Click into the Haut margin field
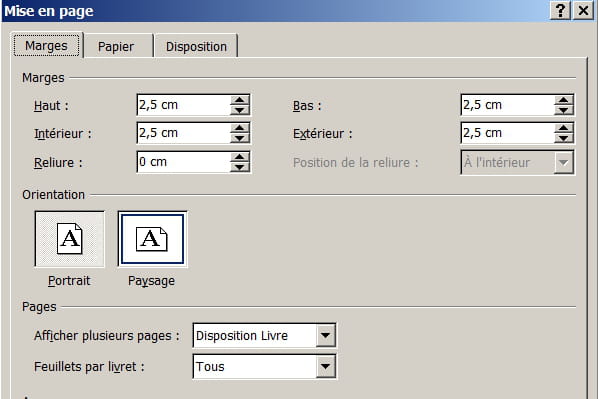This screenshot has width=598, height=399. pos(183,105)
